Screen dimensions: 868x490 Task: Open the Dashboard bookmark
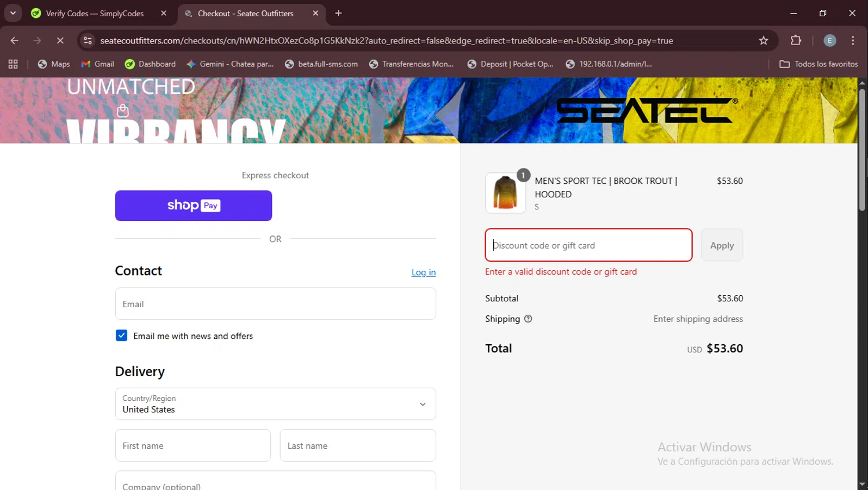coord(150,64)
